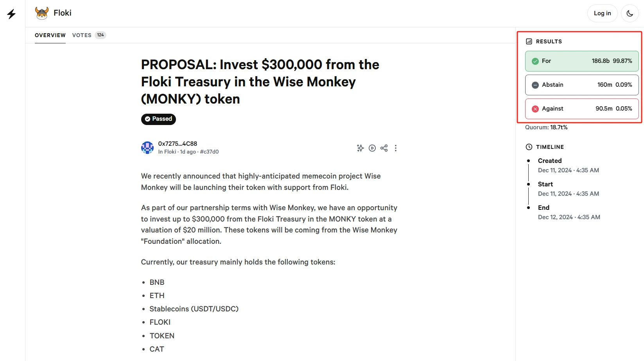The image size is (644, 361).
Task: Click the Abstain result row
Action: pyautogui.click(x=581, y=85)
